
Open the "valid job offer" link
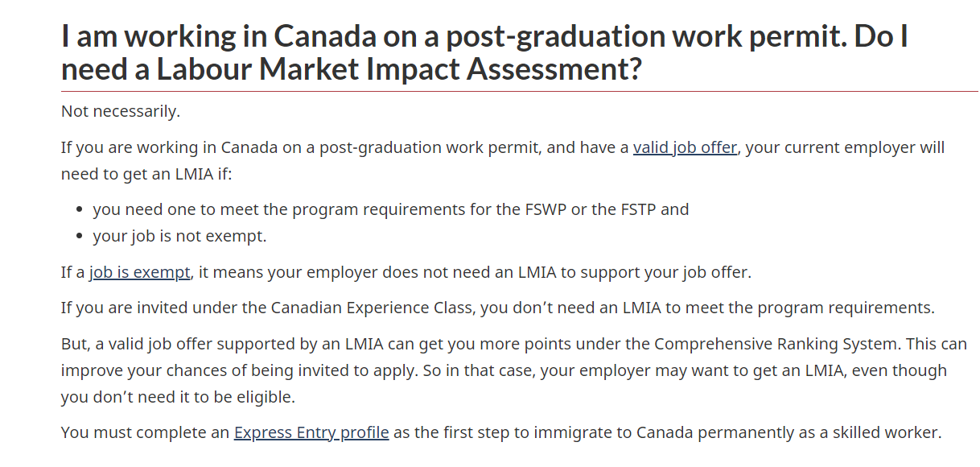click(x=685, y=148)
